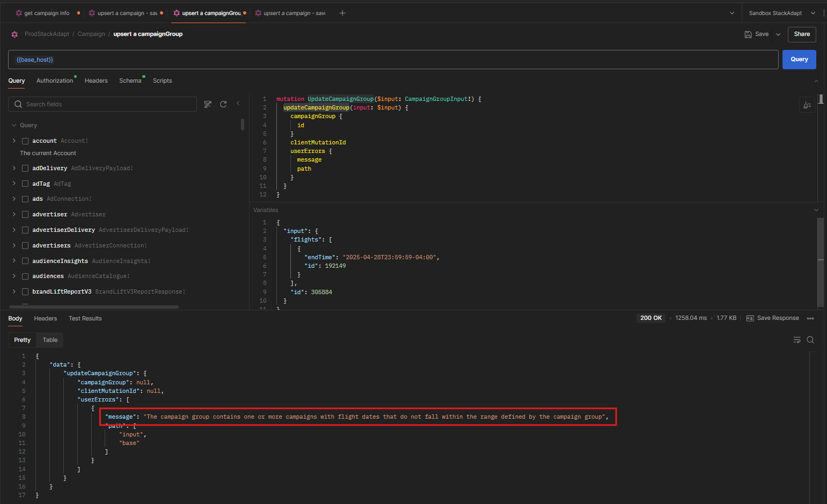This screenshot has height=504, width=827.
Task: Expand the account field row
Action: 14,141
